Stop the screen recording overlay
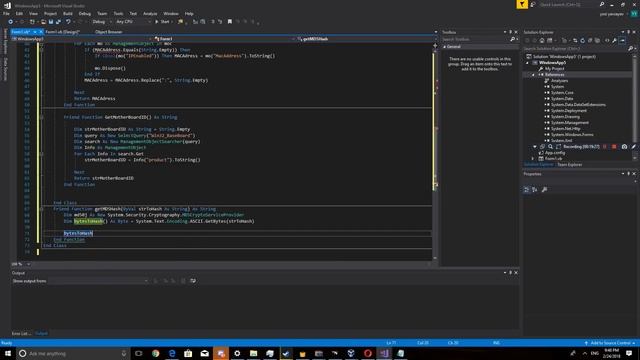Image resolution: width=640 pixels, height=360 pixels. 614,147
